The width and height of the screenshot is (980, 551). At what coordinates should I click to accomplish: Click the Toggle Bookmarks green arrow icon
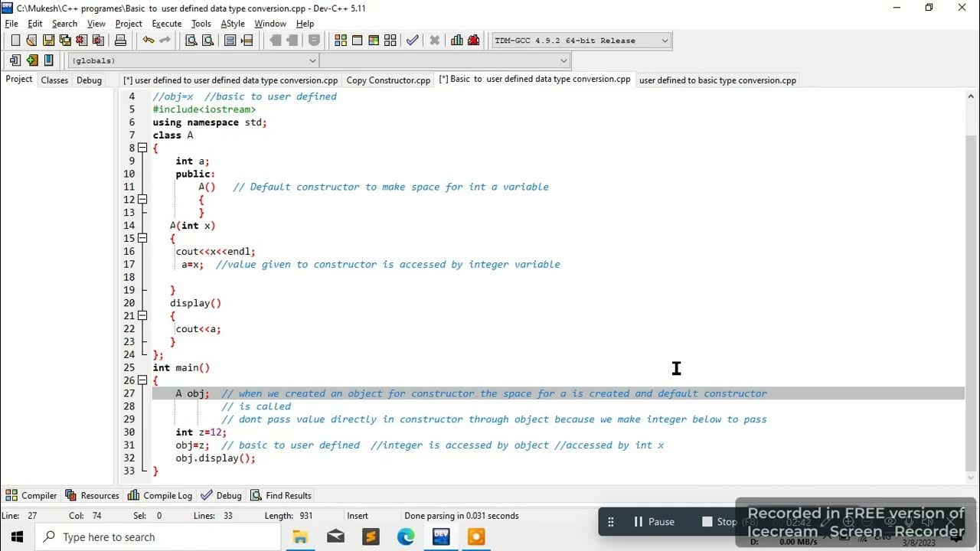(x=31, y=60)
